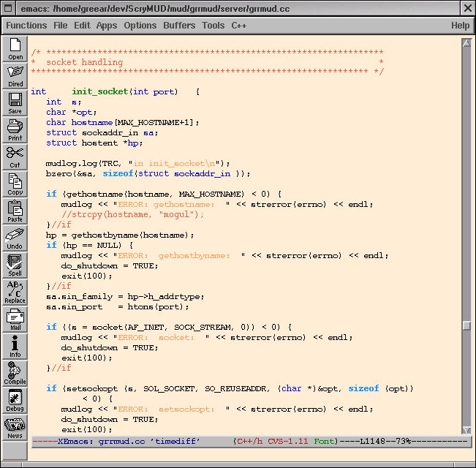Save the buffer with Save icon
Image resolution: width=476 pixels, height=468 pixels.
pyautogui.click(x=15, y=102)
